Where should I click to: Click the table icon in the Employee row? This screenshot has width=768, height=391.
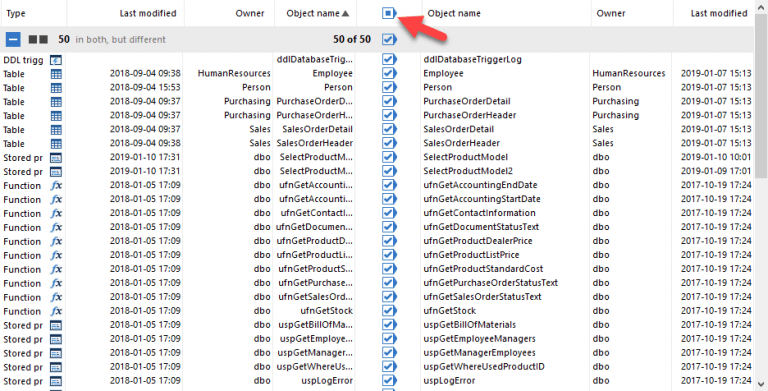coord(56,74)
